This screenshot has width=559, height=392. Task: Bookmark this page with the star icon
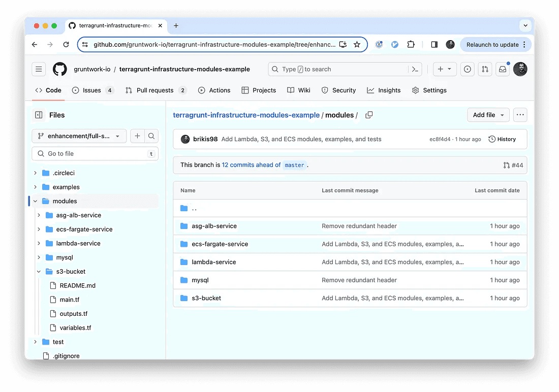coord(357,45)
